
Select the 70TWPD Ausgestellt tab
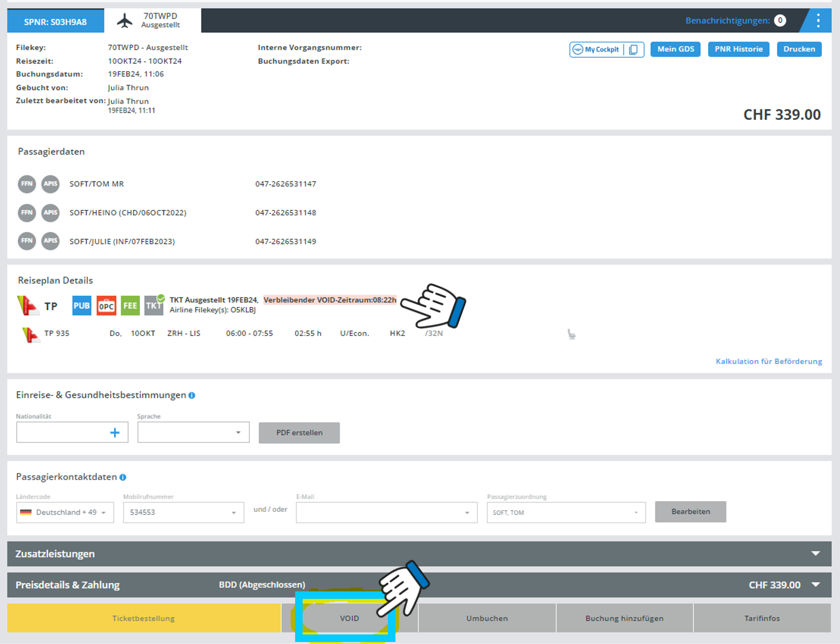[x=152, y=21]
